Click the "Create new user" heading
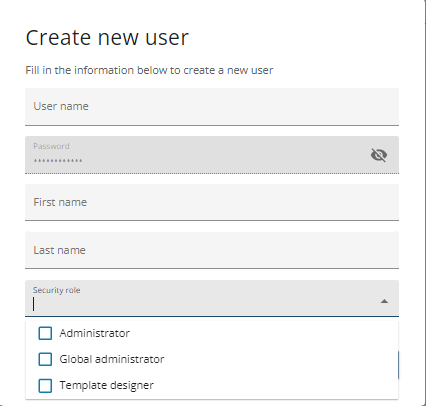The image size is (426, 406). point(107,38)
